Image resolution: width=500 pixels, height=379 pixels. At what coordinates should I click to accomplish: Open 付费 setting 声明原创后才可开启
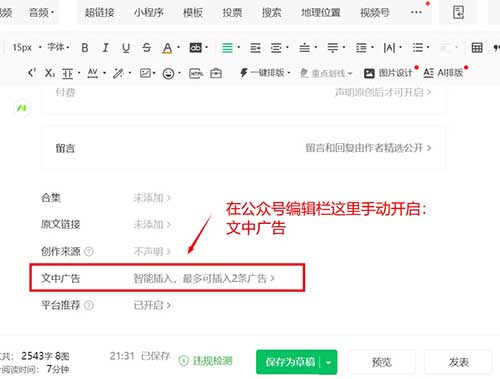coord(383,92)
